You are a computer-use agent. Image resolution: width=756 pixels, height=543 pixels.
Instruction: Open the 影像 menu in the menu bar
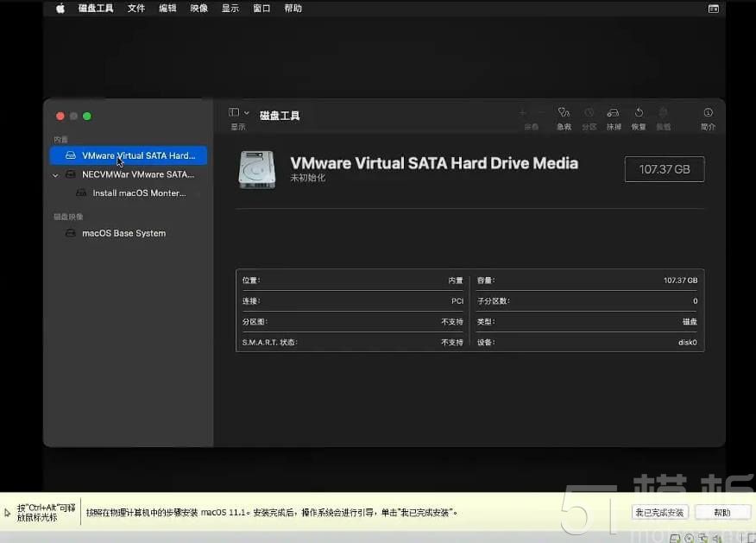(x=198, y=8)
